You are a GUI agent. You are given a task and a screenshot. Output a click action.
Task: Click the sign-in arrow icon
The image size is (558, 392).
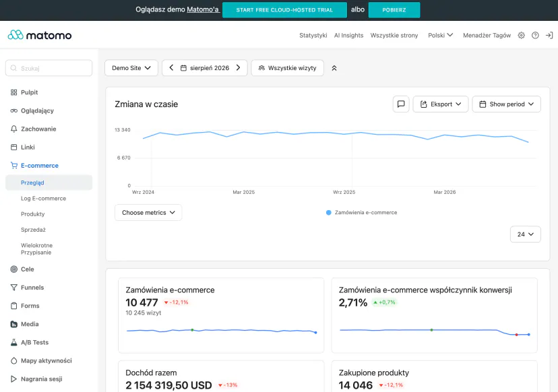549,35
